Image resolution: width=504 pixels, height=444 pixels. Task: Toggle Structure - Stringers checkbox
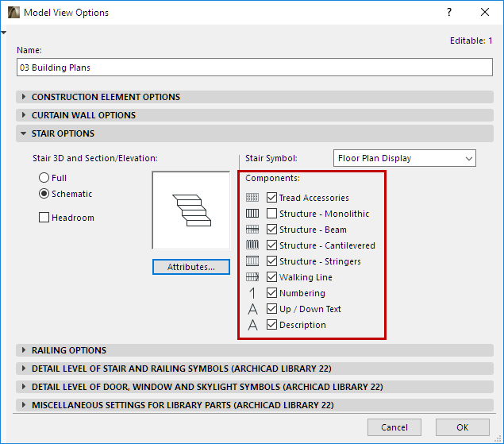click(271, 261)
